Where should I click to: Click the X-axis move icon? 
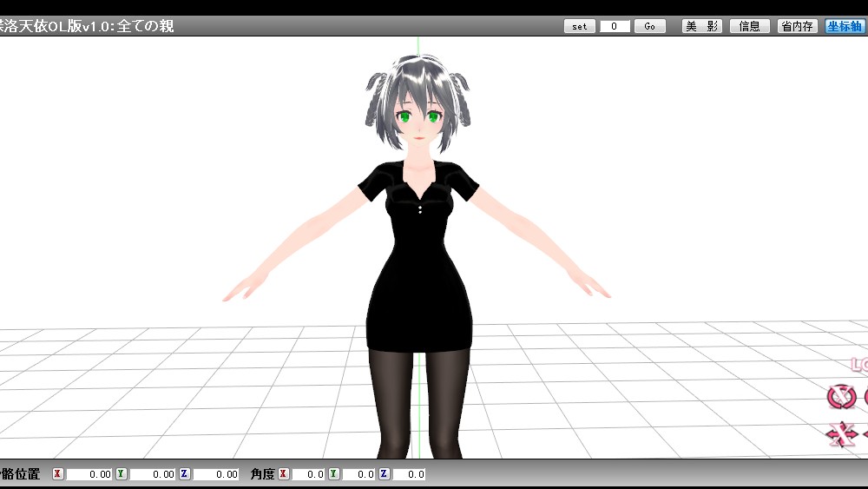click(840, 433)
